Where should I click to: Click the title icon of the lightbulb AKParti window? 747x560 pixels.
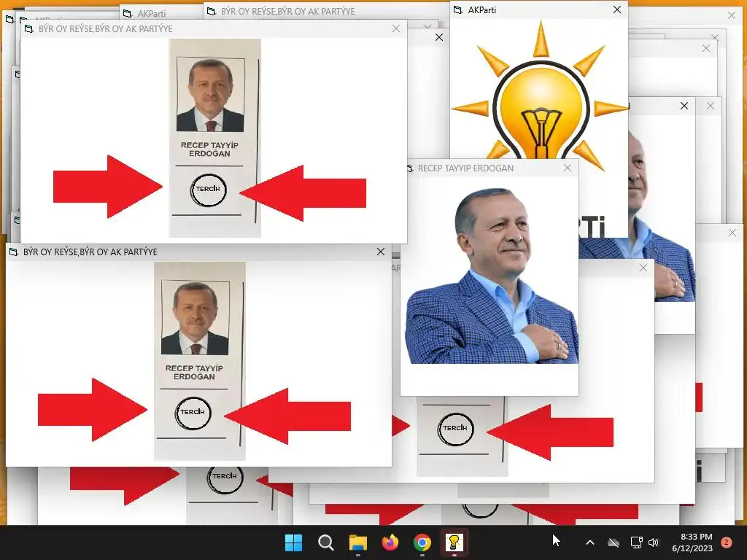(x=458, y=9)
